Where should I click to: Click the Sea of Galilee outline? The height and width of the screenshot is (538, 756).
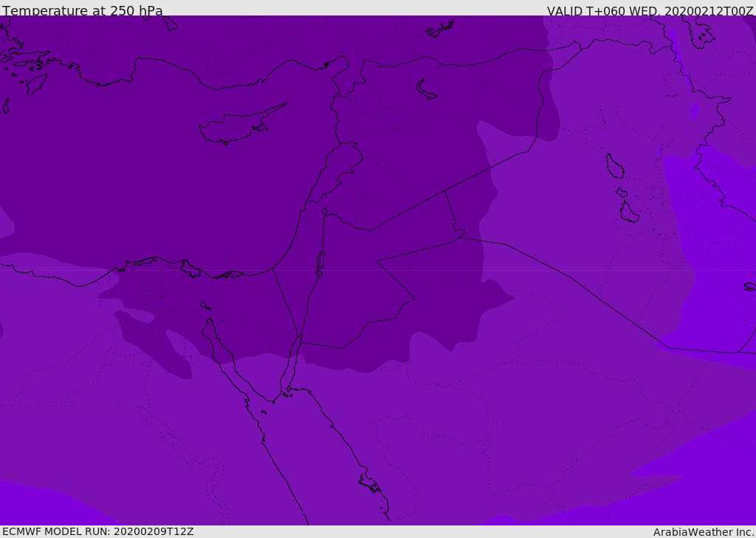pos(324,212)
